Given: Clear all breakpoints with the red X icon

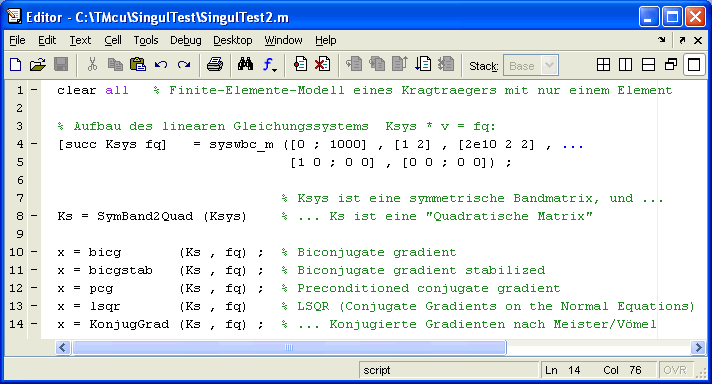Looking at the screenshot, I should coord(322,65).
